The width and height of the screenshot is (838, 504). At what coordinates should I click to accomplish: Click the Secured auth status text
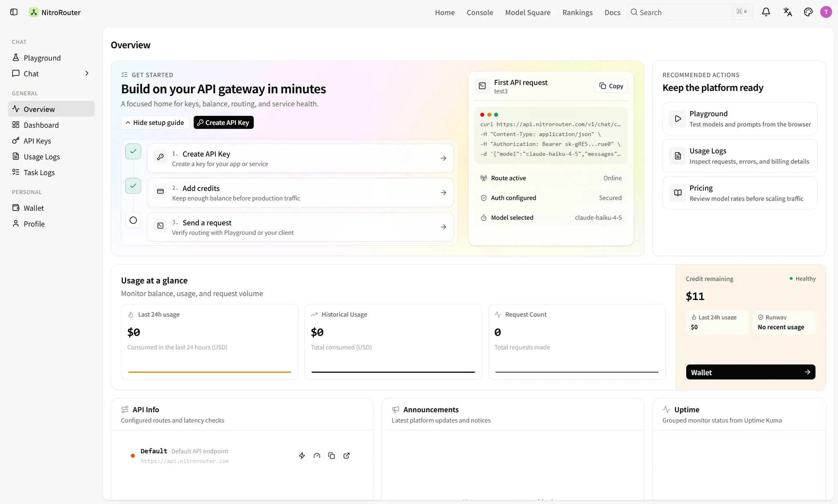610,198
